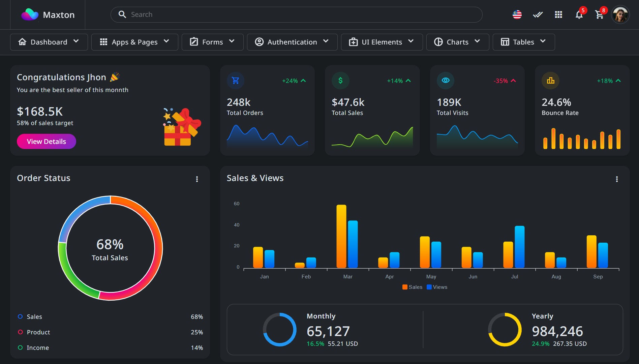Click the Monthly progress ring
Viewport: 639px width, 364px height.
click(280, 330)
